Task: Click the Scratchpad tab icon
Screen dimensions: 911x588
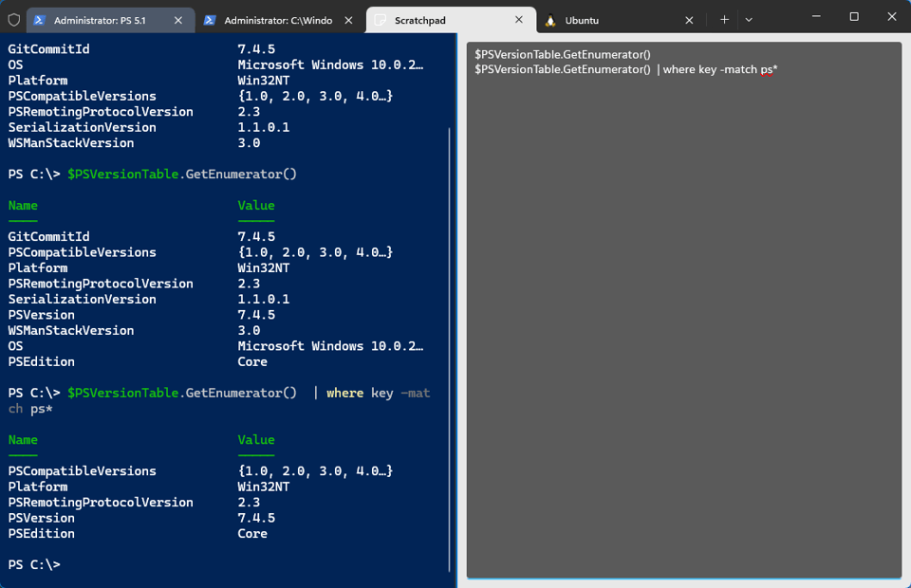Action: click(x=380, y=20)
